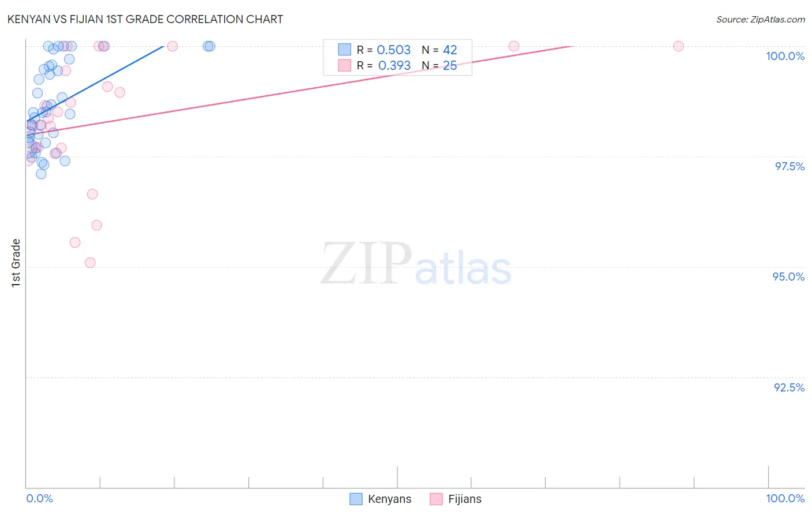Click the blue R = 0.503 swatch
The width and height of the screenshot is (812, 515).
pyautogui.click(x=344, y=50)
